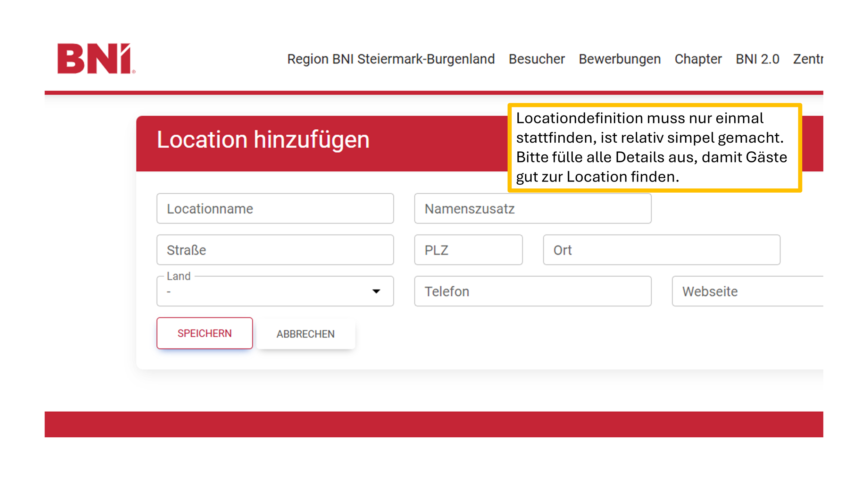The width and height of the screenshot is (868, 488).
Task: Click the yellow Locationdefinition note box
Action: pos(654,148)
